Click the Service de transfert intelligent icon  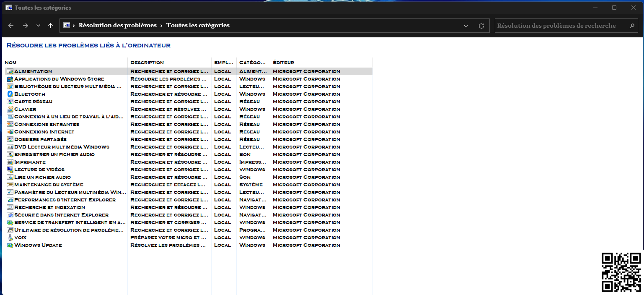[x=10, y=222]
